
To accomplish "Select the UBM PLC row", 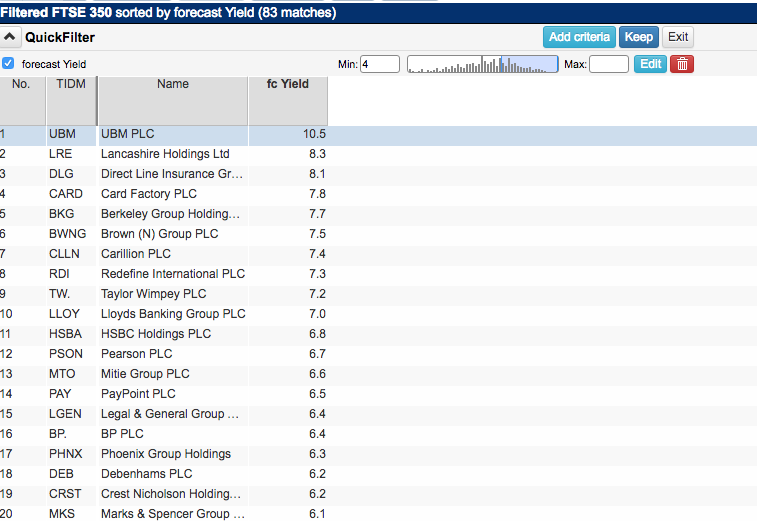I will pyautogui.click(x=378, y=134).
